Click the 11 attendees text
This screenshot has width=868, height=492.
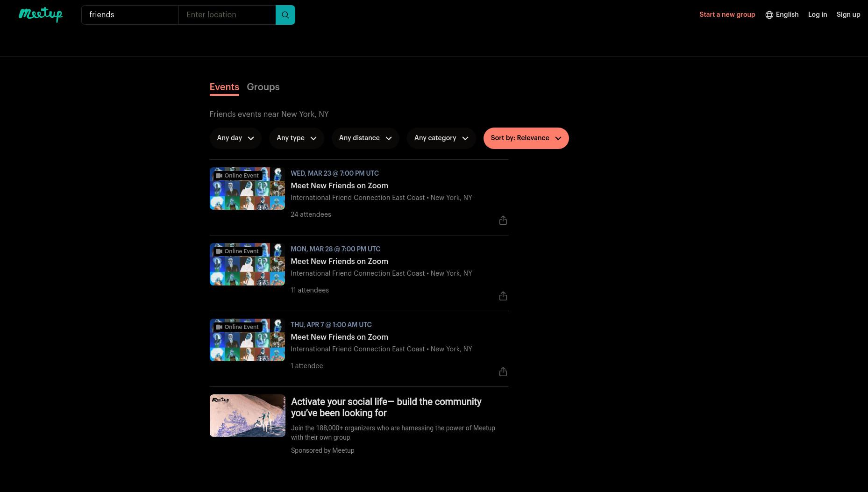(310, 290)
